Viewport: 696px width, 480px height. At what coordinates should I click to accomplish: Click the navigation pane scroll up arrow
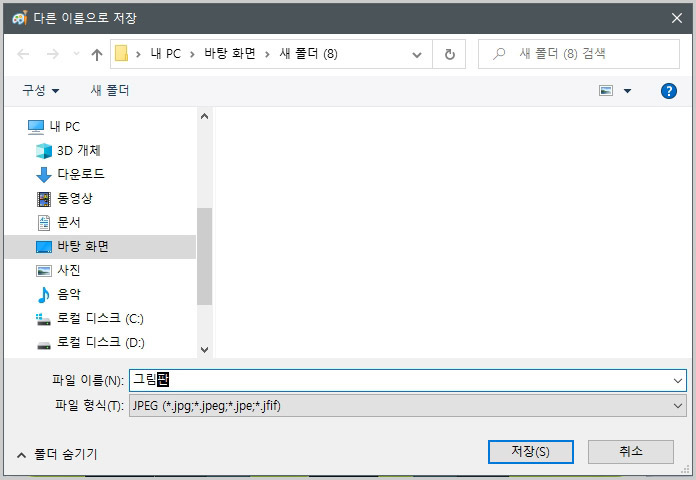[x=204, y=116]
